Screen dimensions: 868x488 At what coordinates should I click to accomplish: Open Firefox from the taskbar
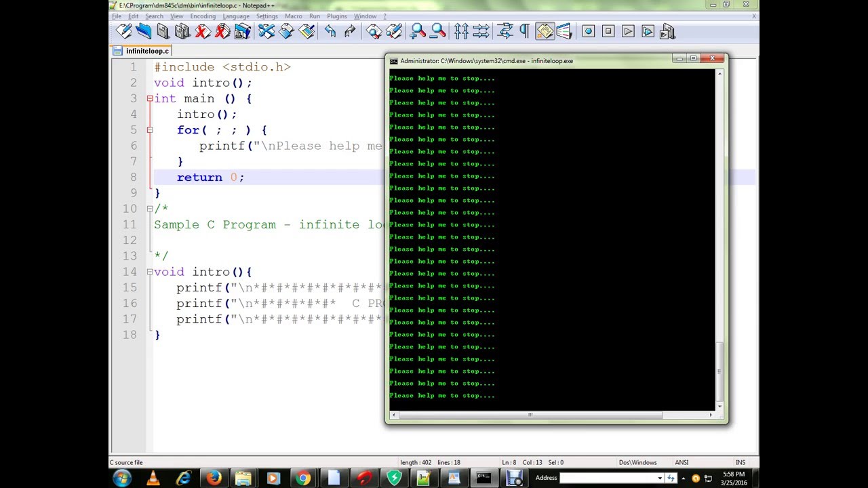pos(214,478)
